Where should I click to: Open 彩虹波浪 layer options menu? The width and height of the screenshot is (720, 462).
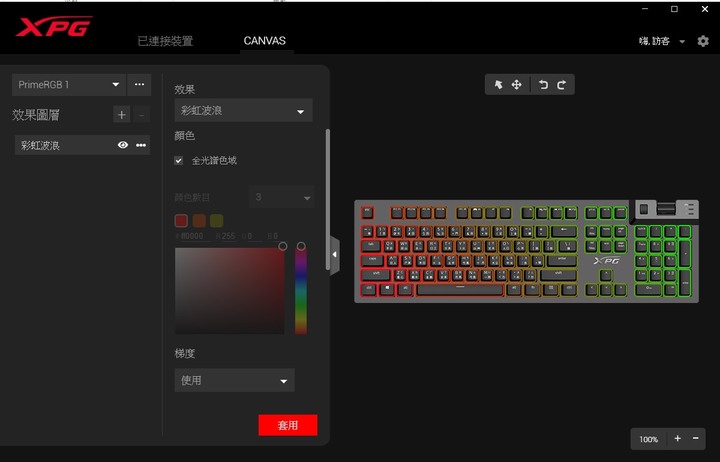pos(141,145)
